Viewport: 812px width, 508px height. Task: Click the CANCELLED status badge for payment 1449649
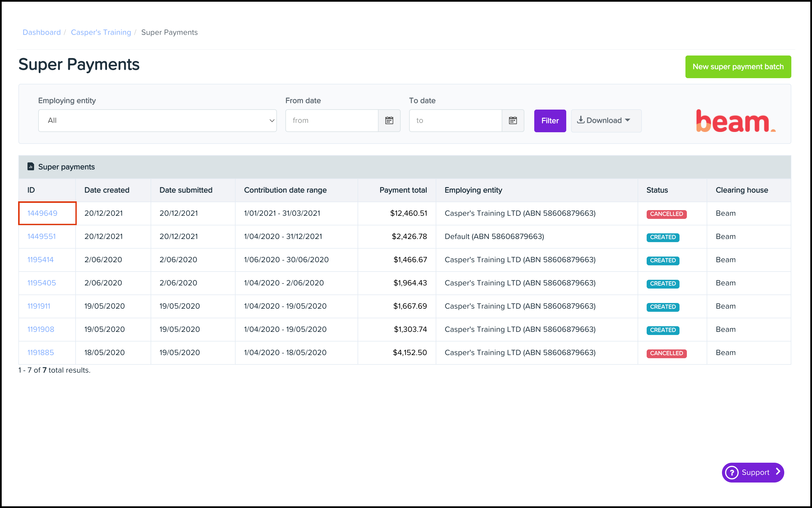pos(666,214)
